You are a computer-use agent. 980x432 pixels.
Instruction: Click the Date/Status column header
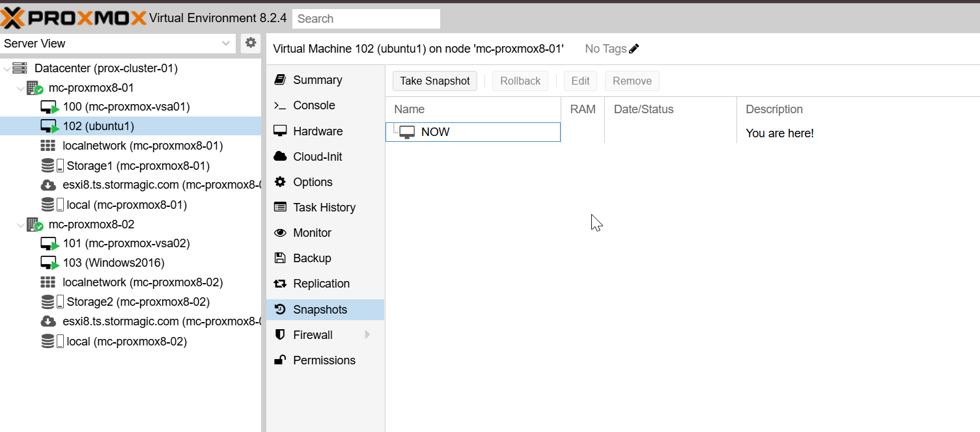point(671,109)
